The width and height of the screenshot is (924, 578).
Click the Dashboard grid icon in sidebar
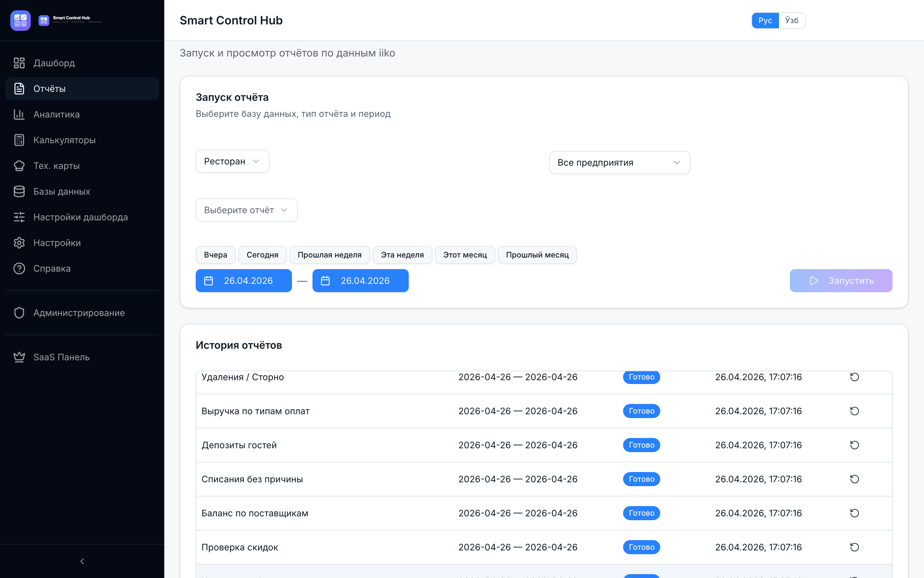(19, 63)
